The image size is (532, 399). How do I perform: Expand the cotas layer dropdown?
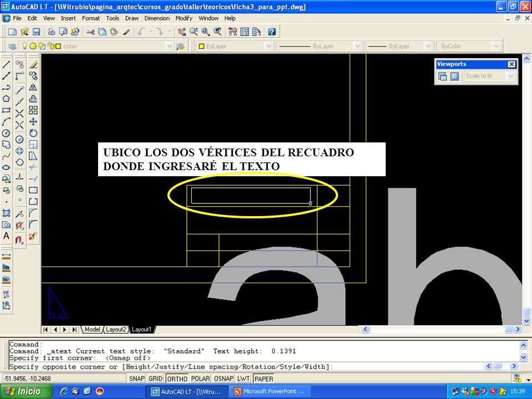point(170,46)
